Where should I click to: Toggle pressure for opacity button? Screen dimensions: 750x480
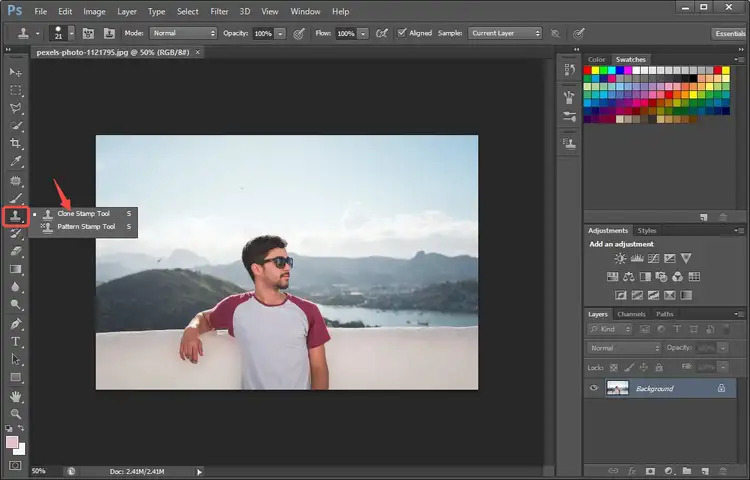click(299, 33)
